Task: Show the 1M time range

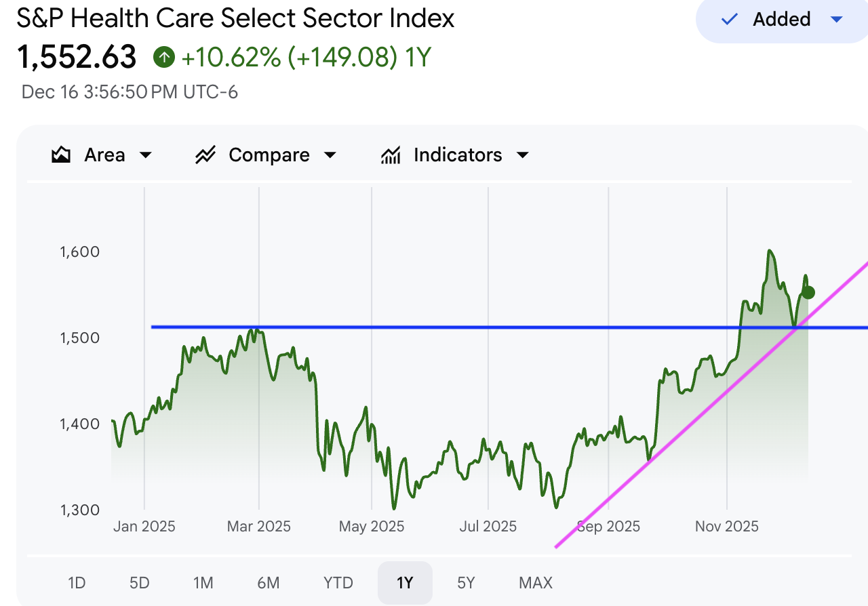Action: [x=203, y=582]
